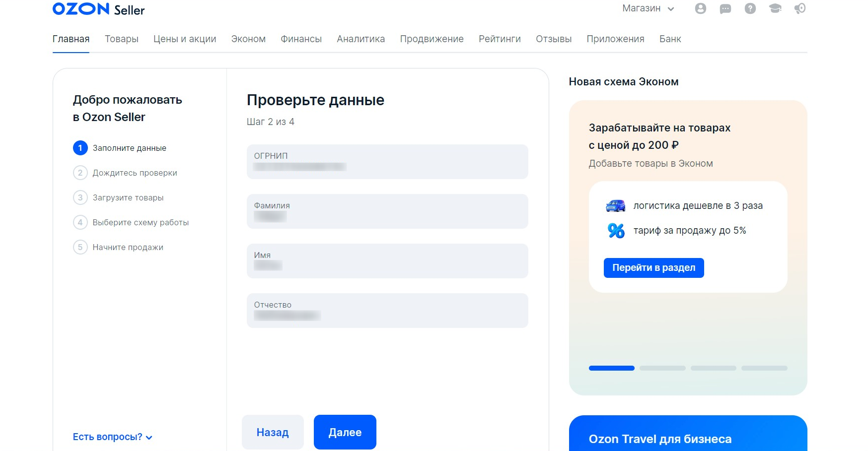Select step 2 Дождитесь проверки
The width and height of the screenshot is (868, 451).
click(134, 173)
